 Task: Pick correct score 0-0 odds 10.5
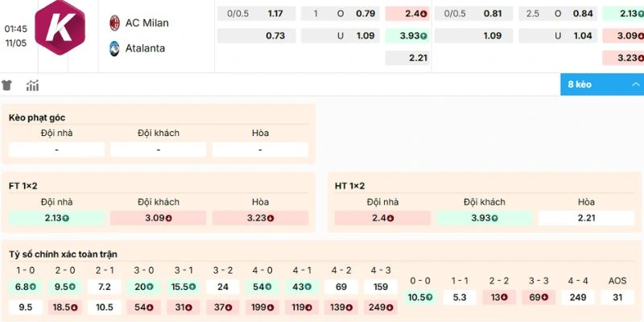(420, 297)
